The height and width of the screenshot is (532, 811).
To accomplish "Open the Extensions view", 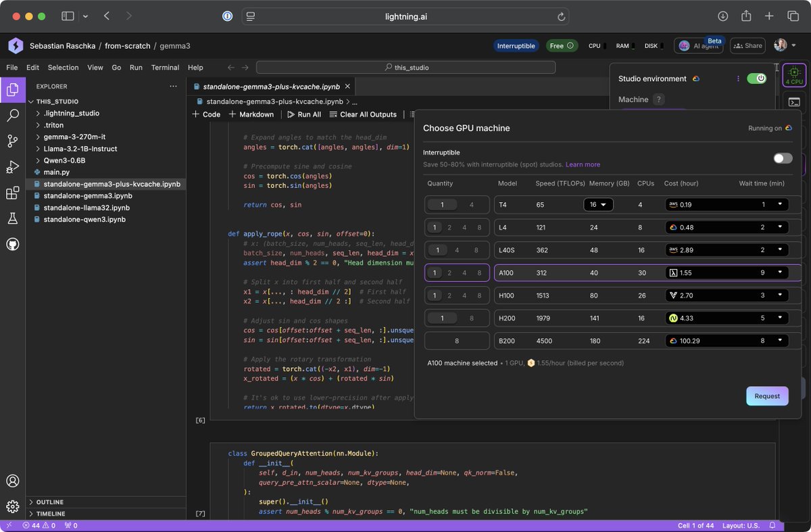I will [x=12, y=193].
